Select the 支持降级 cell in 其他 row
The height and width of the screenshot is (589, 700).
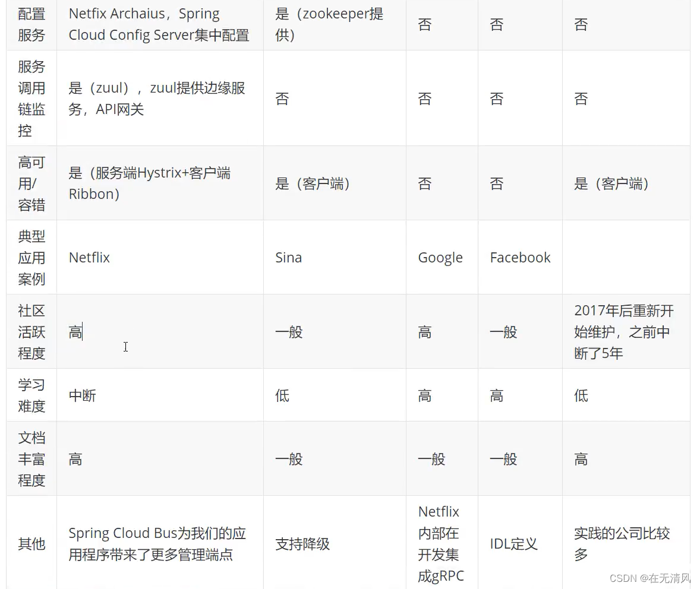tap(302, 544)
